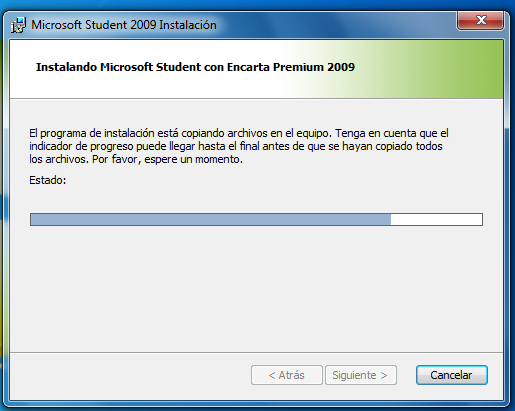
Task: Click the disabled 'Siguiente >' button
Action: tap(361, 375)
